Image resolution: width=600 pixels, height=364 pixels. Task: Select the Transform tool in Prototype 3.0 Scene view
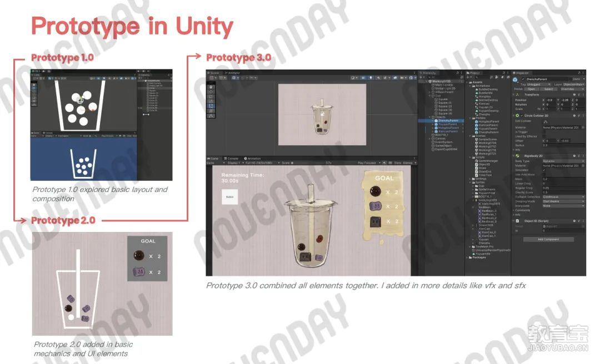tap(211, 111)
